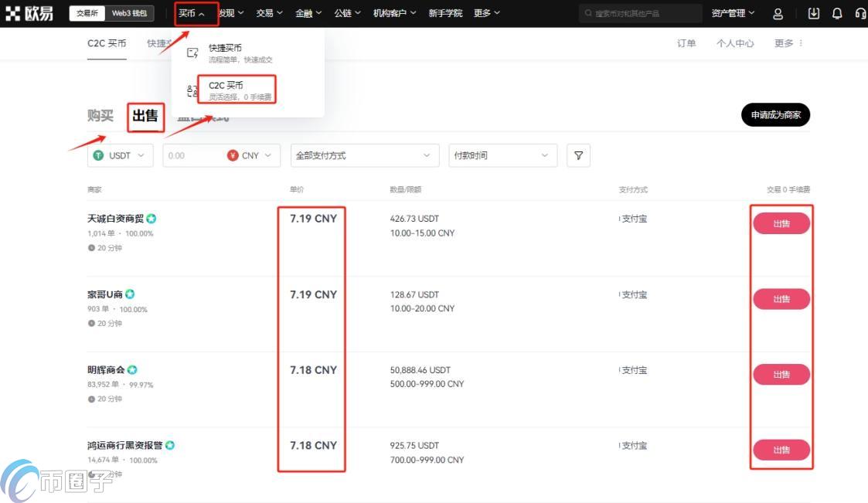Open merchant 鸿运商行黑资报警

(x=124, y=445)
